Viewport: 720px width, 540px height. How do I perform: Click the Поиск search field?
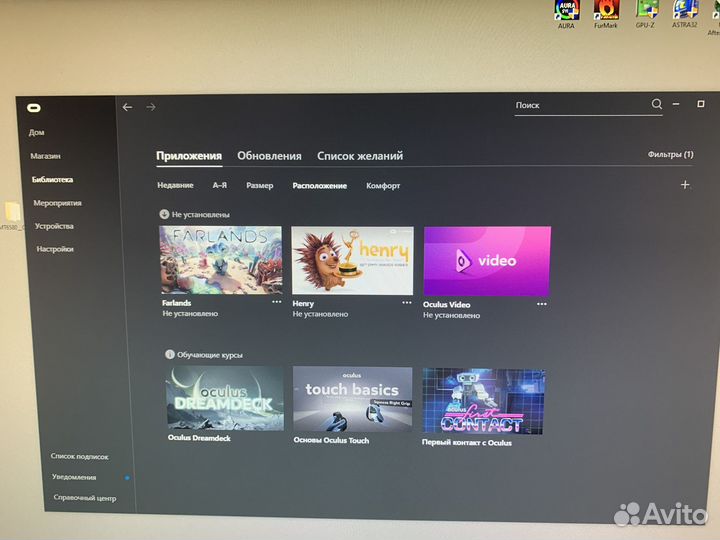pyautogui.click(x=588, y=106)
